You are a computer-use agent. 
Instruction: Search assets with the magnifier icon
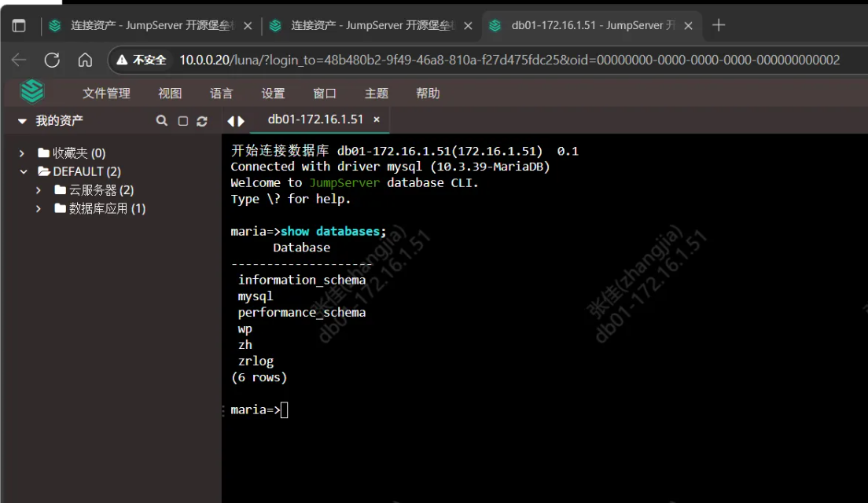coord(162,120)
